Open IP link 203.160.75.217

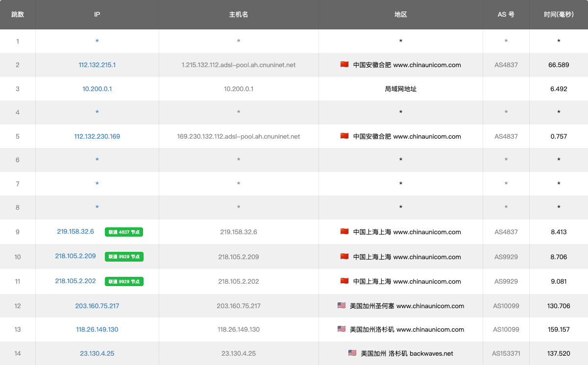[97, 306]
